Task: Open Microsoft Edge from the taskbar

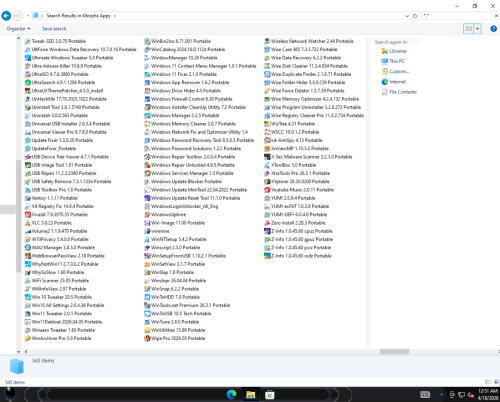Action: tap(231, 395)
